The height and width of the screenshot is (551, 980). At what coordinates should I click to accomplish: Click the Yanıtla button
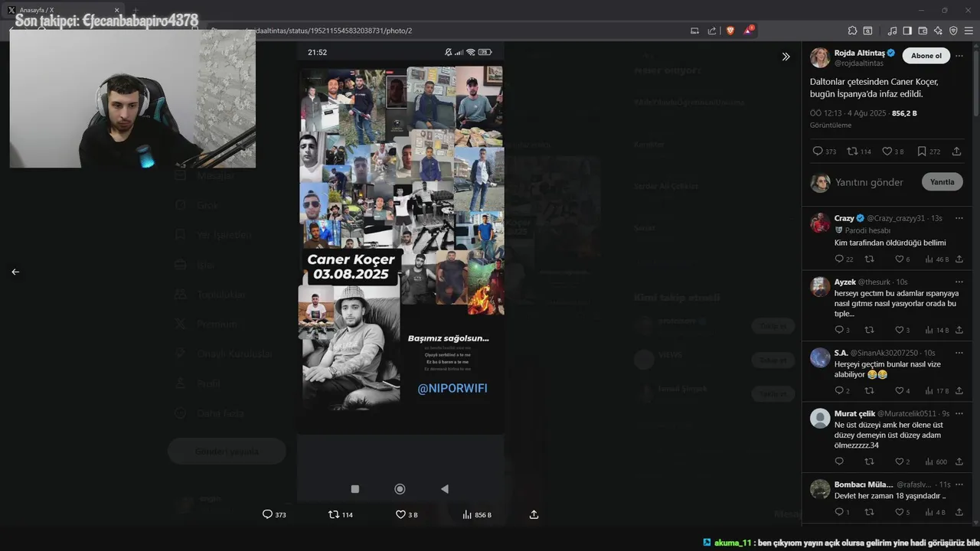click(x=942, y=182)
